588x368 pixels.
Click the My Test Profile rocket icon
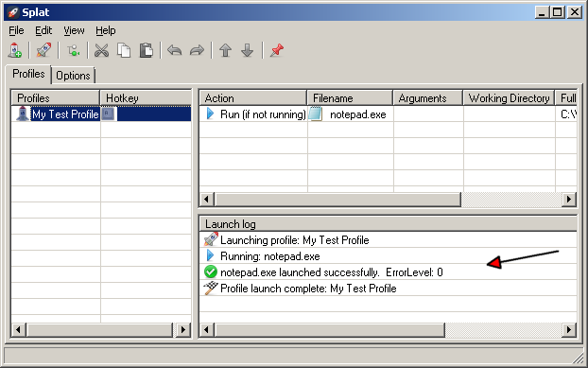23,114
